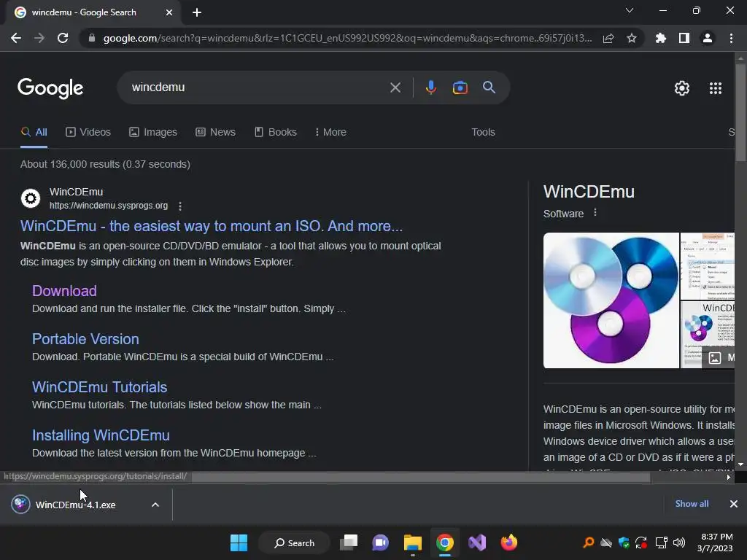Click the WinCDEmu three discs thumbnail
The height and width of the screenshot is (560, 747).
coord(611,300)
